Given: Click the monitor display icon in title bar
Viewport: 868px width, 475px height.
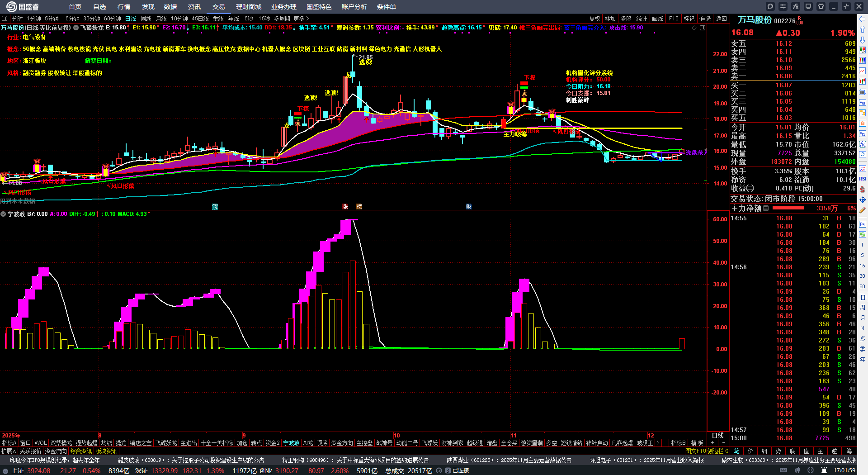Looking at the screenshot, I should [x=808, y=6].
